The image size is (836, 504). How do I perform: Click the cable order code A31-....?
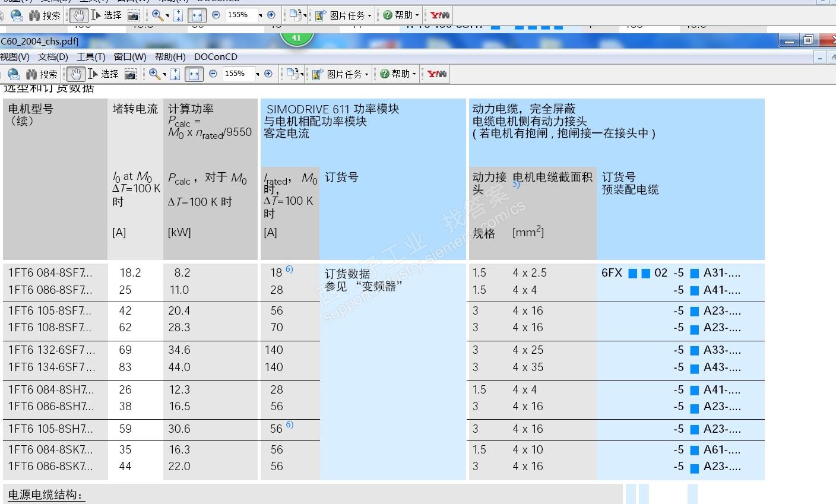(722, 273)
